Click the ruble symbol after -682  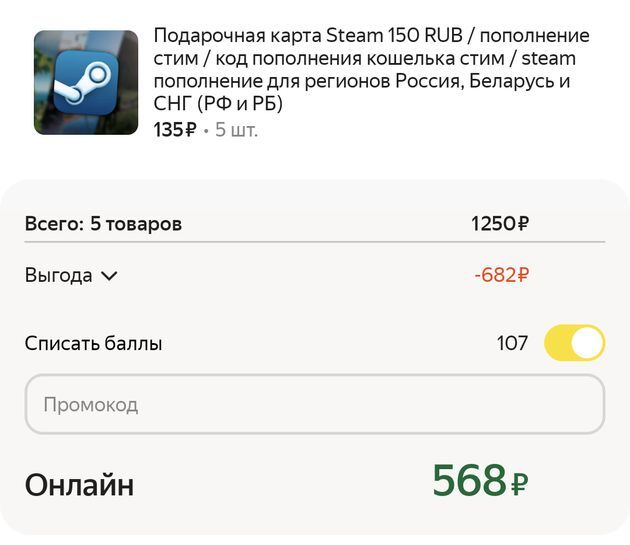click(522, 275)
